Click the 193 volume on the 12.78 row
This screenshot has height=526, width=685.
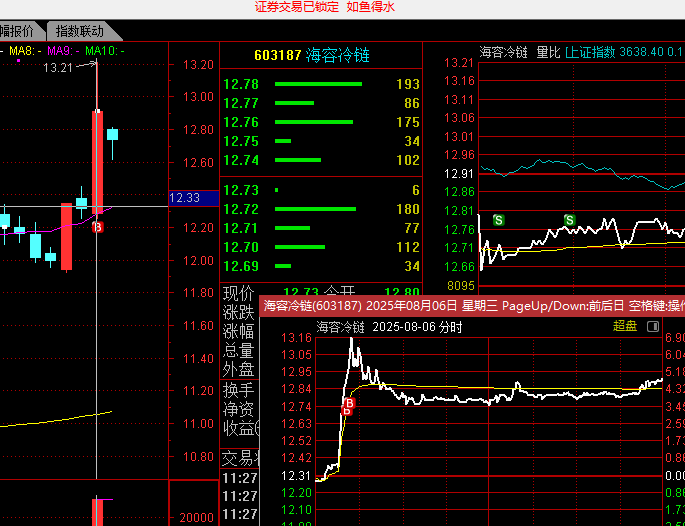(x=408, y=84)
